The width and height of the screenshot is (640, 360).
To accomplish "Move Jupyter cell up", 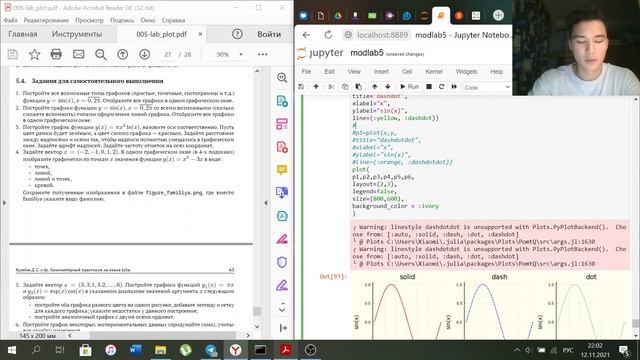I will pyautogui.click(x=374, y=87).
